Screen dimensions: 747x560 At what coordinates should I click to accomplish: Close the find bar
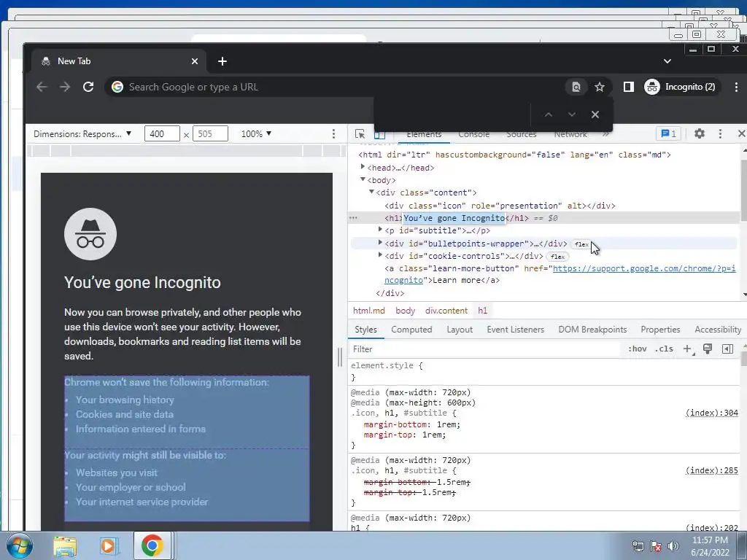point(595,114)
